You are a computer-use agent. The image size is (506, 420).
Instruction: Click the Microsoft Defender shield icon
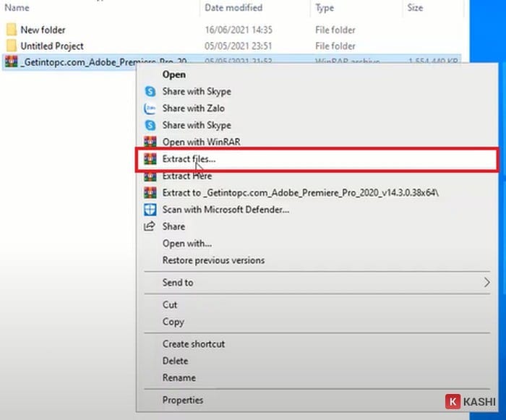(150, 210)
